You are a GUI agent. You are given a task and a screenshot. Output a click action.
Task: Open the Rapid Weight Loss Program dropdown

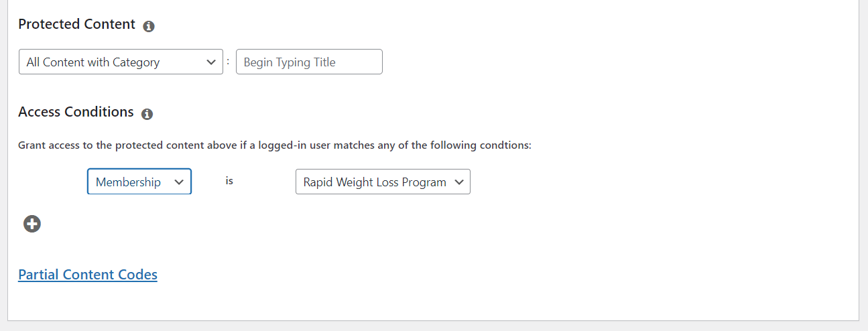coord(383,182)
